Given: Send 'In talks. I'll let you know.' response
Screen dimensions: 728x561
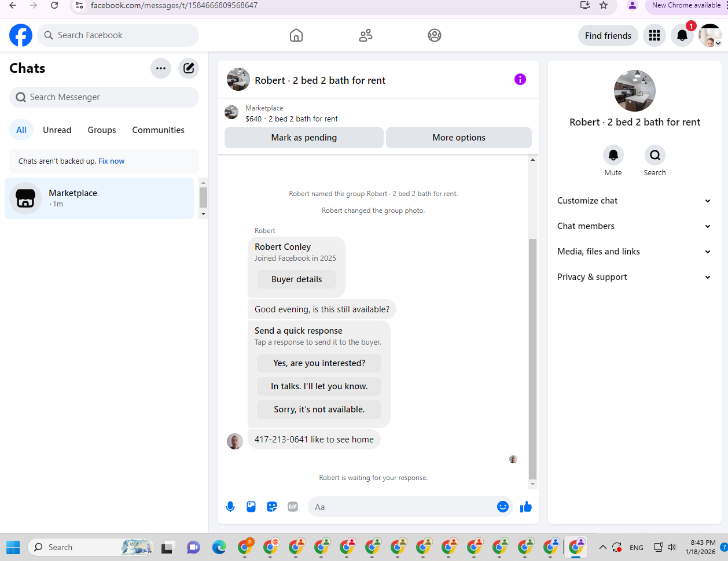Looking at the screenshot, I should coord(319,386).
